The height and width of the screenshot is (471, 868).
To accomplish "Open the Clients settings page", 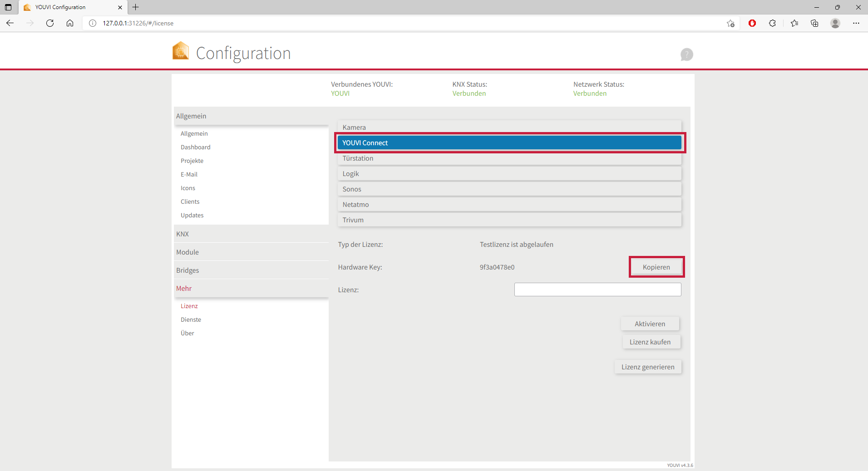I will coord(190,201).
